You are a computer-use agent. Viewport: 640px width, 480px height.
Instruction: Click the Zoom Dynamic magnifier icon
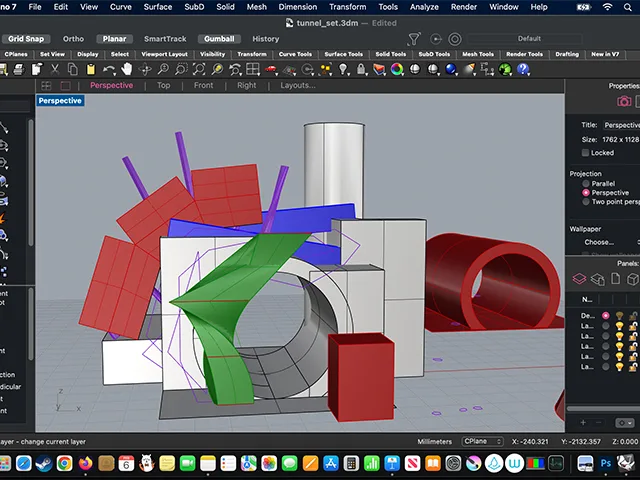tap(163, 69)
